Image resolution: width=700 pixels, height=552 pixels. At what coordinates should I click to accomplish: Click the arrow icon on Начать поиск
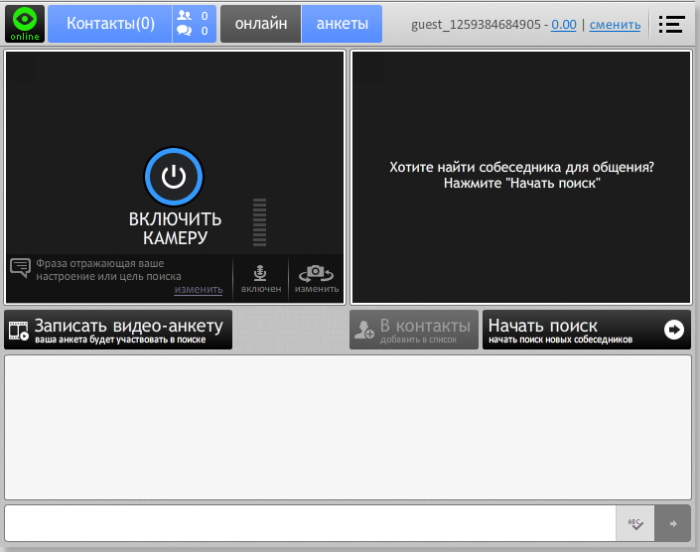tap(674, 330)
